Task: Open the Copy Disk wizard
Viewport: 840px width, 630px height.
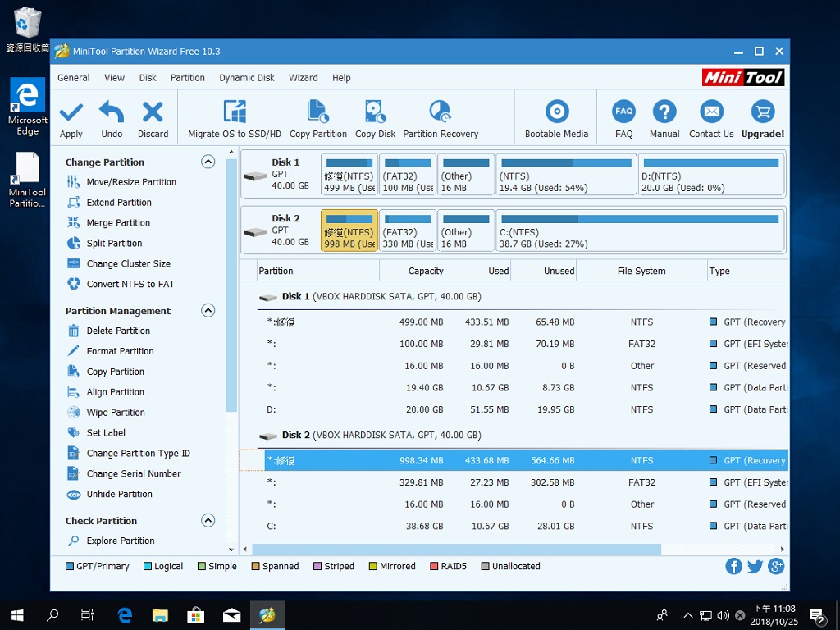Action: 375,120
